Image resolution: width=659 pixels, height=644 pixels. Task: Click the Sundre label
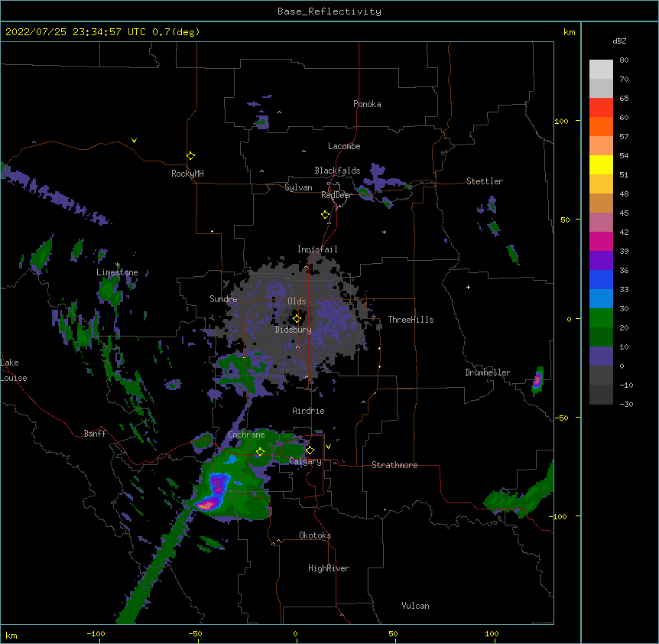223,299
